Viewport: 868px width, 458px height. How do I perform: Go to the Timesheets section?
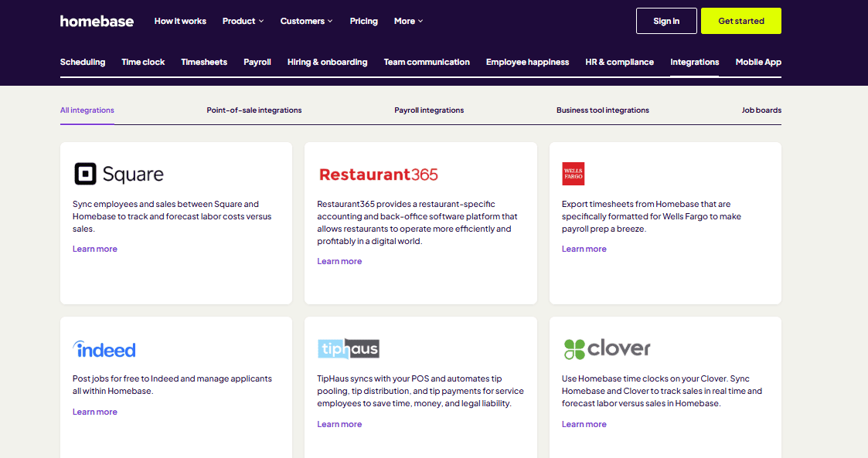204,62
